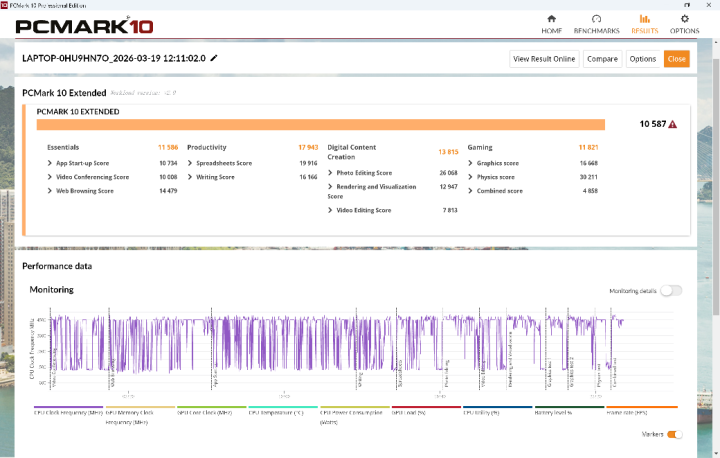720x458 pixels.
Task: Open the Benchmarks section
Action: [x=596, y=24]
